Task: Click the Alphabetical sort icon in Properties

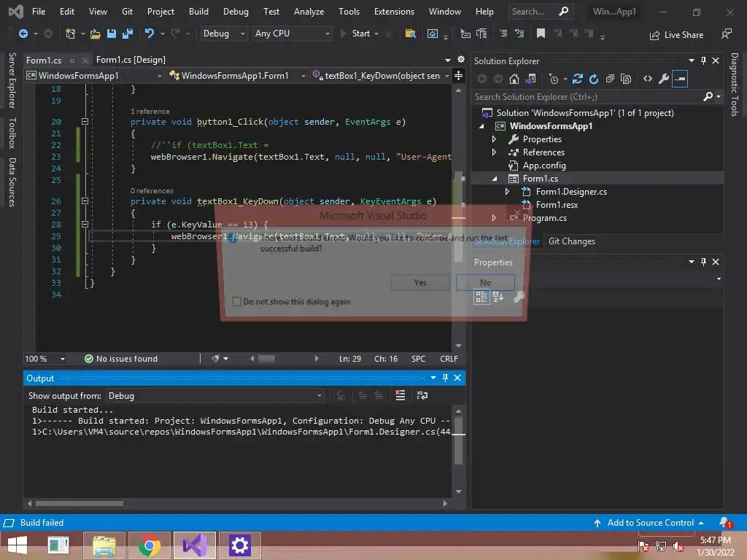Action: (x=498, y=297)
